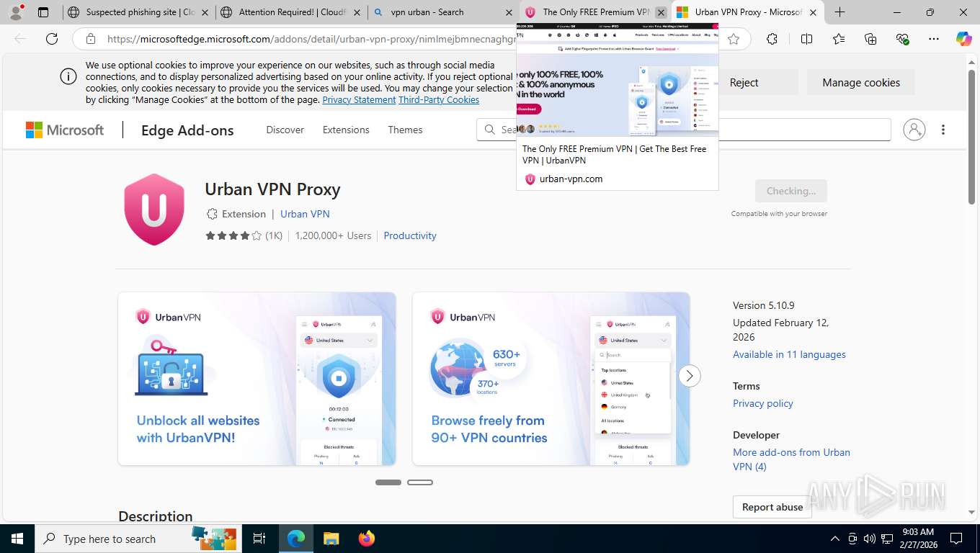
Task: Click the Urban VPN Proxy shield logo
Action: click(x=154, y=210)
